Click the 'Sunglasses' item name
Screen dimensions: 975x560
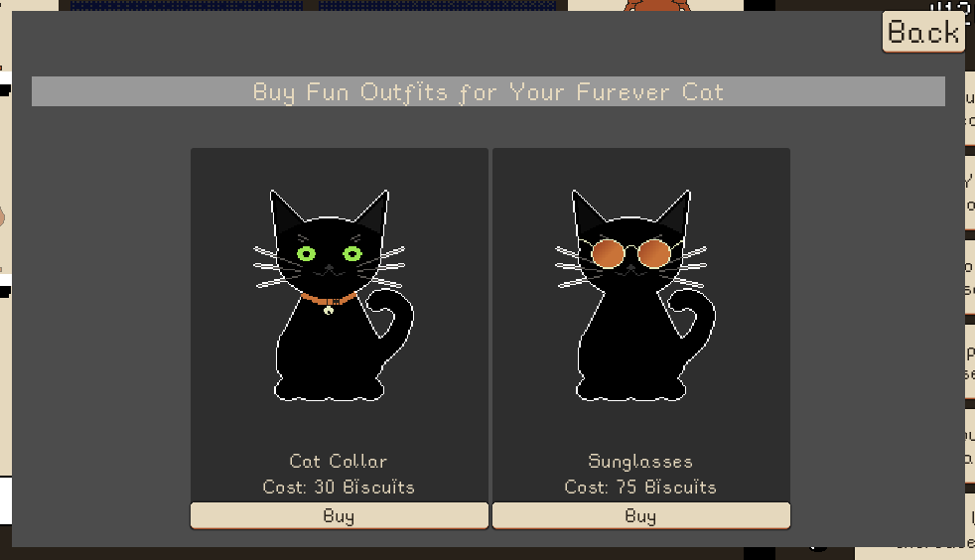[640, 461]
